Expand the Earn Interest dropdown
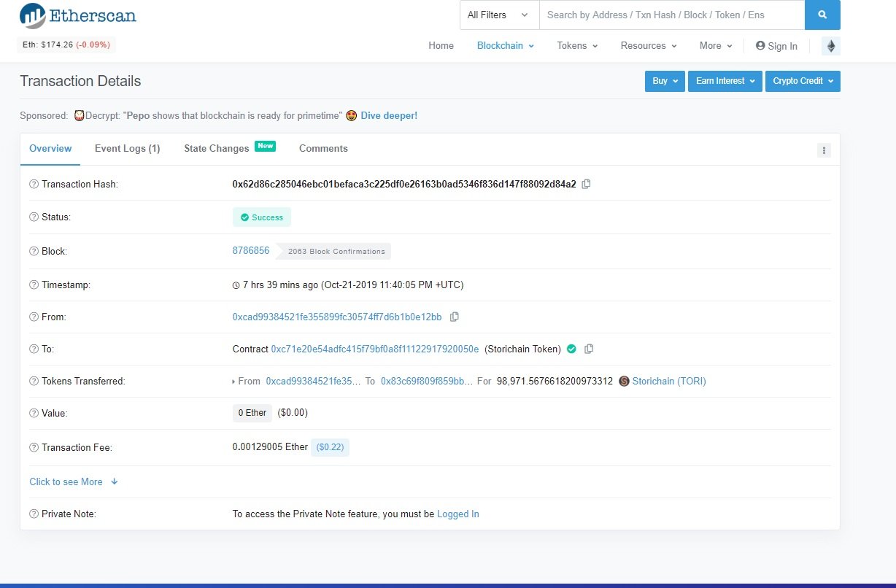 pos(725,81)
